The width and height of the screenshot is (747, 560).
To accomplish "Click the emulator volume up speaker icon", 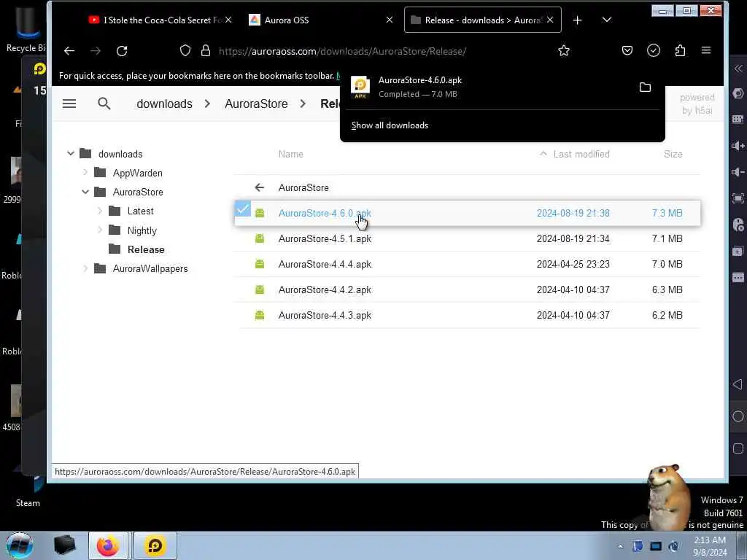I will (738, 146).
